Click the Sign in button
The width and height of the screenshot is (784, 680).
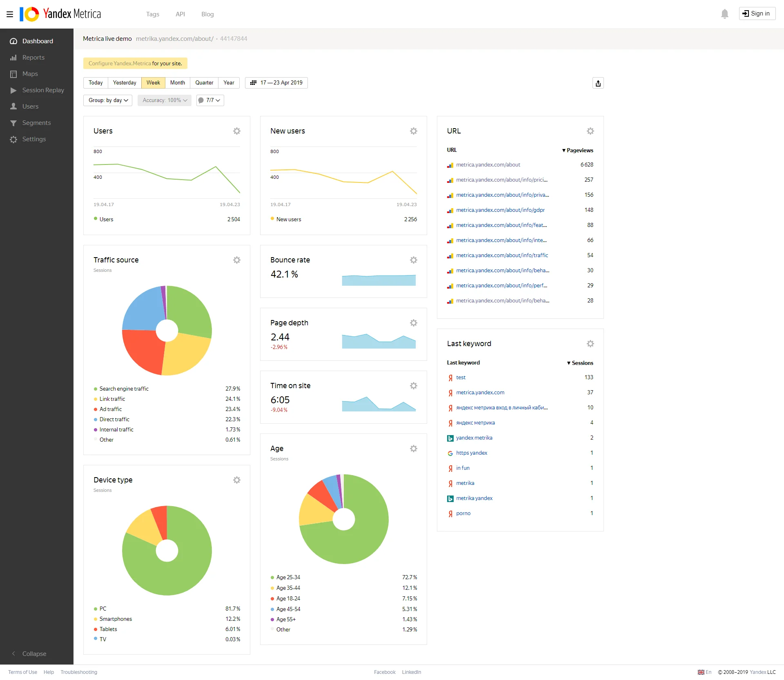(757, 13)
